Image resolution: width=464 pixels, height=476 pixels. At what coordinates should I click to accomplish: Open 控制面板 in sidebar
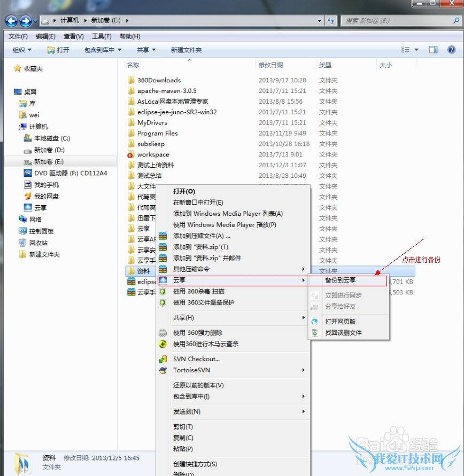[x=36, y=231]
